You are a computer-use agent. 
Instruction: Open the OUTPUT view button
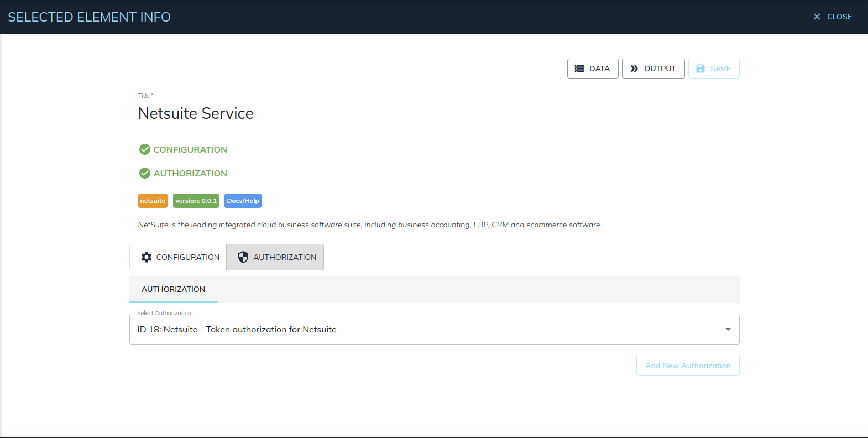[653, 69]
